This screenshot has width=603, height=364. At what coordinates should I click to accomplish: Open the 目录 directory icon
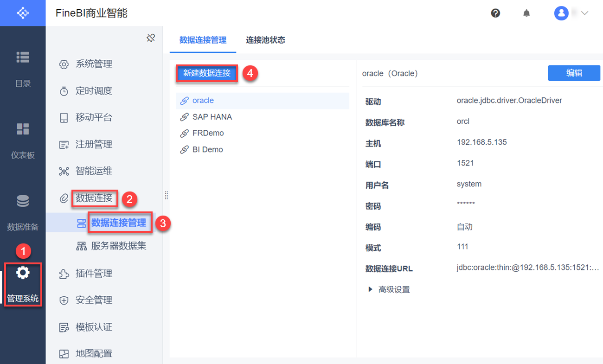[x=23, y=57]
